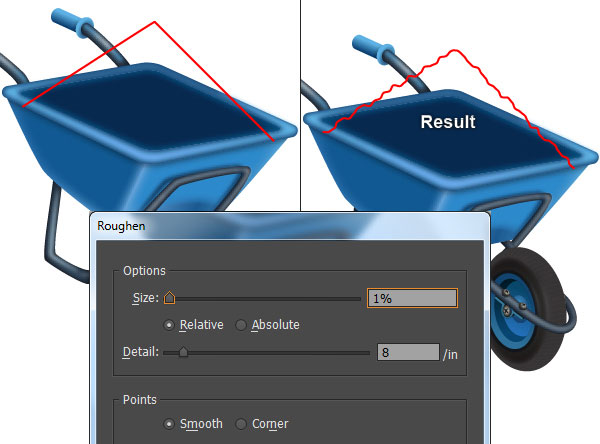Click the Size slider handle

(x=170, y=298)
